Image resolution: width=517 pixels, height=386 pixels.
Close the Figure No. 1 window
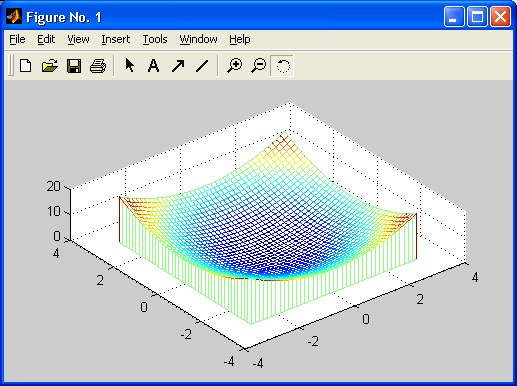point(500,16)
